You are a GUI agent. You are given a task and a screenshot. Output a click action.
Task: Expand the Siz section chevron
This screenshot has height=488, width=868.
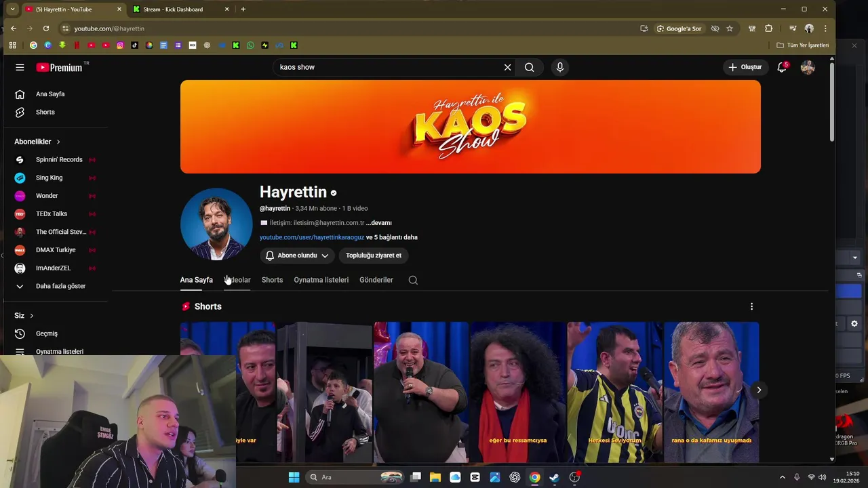[31, 316]
